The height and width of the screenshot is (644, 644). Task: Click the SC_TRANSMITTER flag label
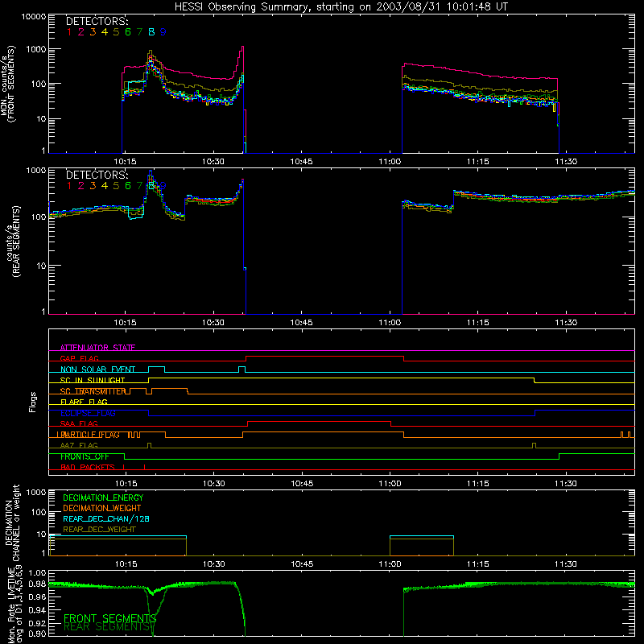tap(93, 391)
